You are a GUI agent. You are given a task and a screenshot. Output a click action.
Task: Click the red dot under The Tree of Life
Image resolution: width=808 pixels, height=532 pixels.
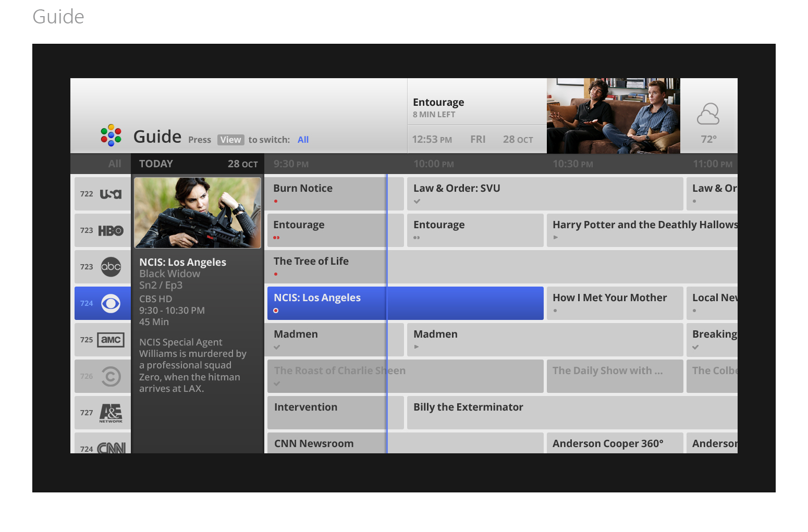coord(276,274)
